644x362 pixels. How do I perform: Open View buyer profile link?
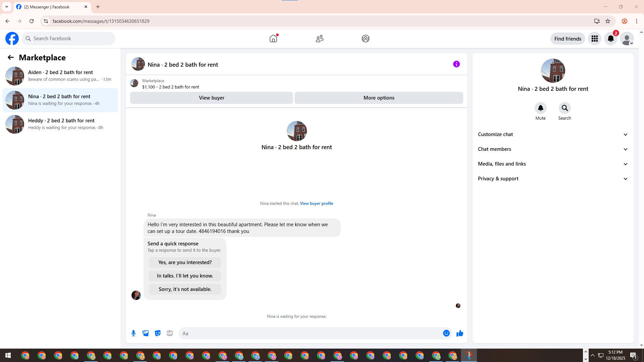(x=316, y=203)
